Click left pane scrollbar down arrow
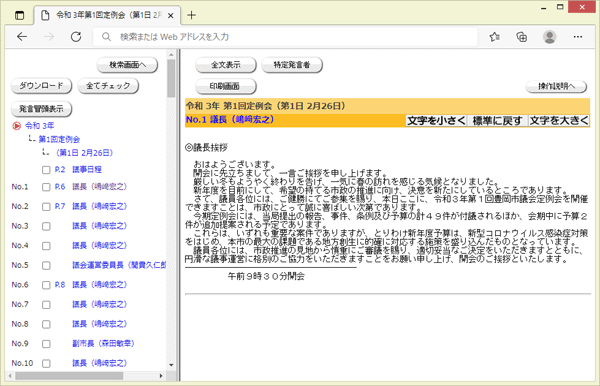 (x=171, y=365)
